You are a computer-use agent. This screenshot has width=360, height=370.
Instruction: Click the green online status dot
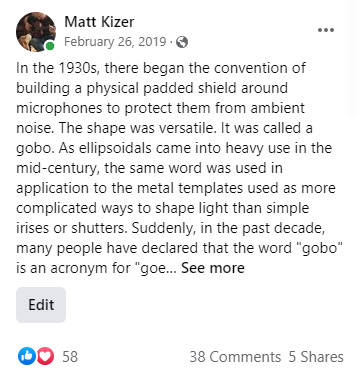coord(50,46)
